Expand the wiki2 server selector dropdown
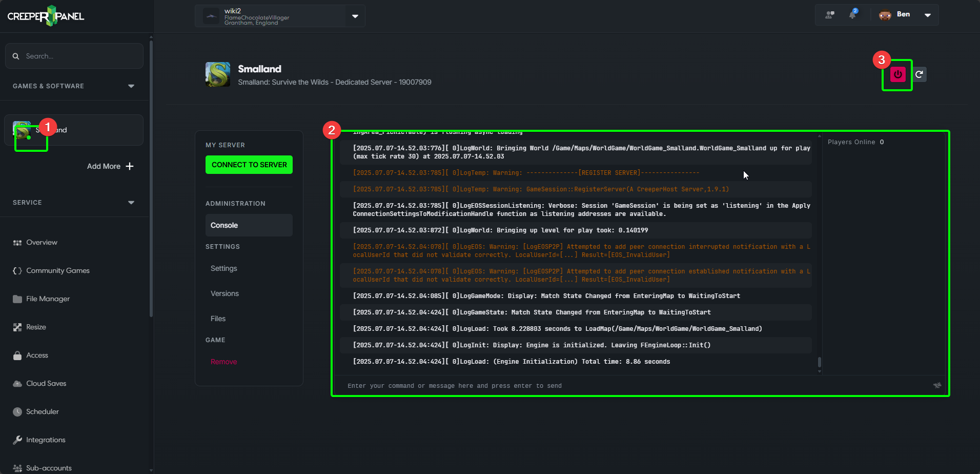 [x=355, y=16]
